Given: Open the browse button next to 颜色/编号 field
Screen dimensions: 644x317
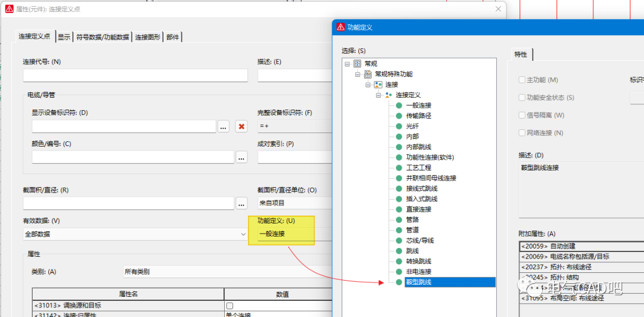Looking at the screenshot, I should pyautogui.click(x=241, y=157).
